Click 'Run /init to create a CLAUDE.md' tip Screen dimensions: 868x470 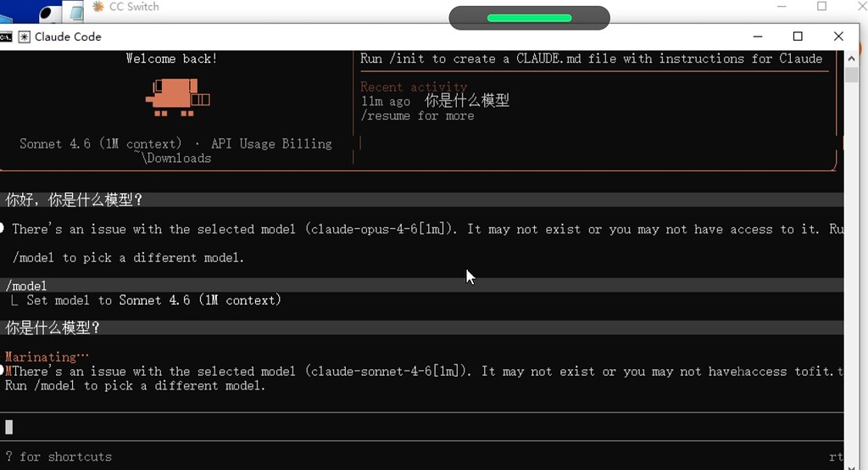pos(591,59)
